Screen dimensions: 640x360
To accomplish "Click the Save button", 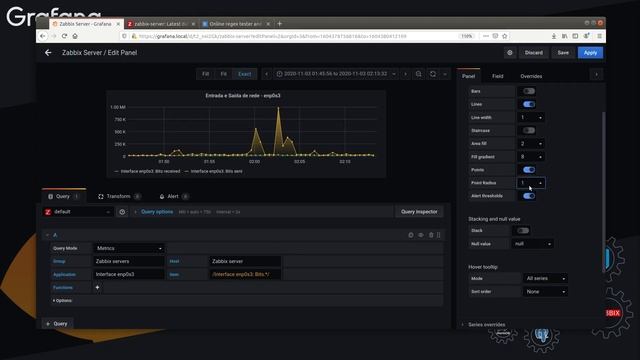I will (563, 53).
